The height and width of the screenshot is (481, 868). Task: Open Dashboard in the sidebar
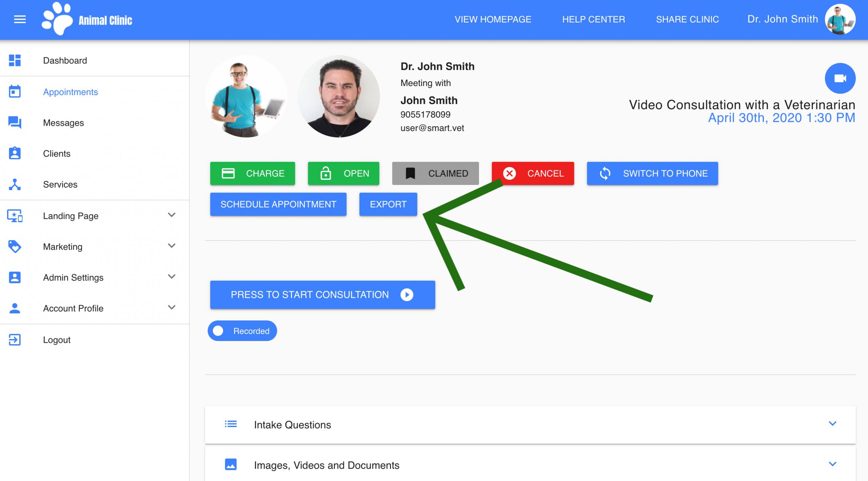click(95, 60)
